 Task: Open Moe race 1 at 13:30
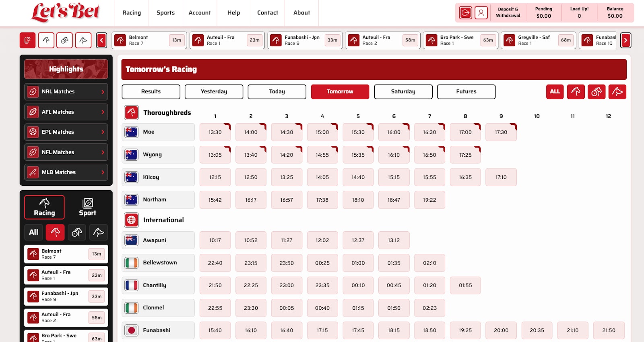pyautogui.click(x=215, y=132)
